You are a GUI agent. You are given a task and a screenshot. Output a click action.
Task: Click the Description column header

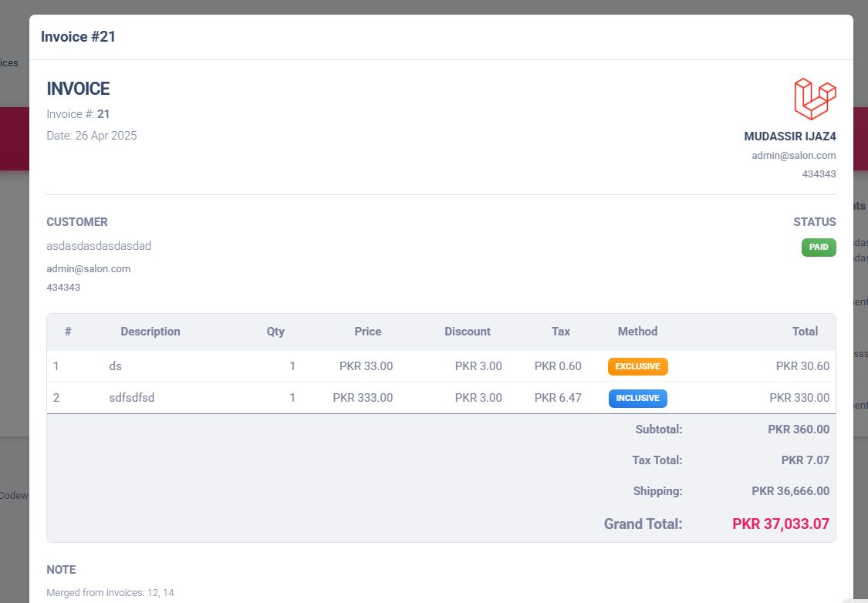pyautogui.click(x=150, y=332)
